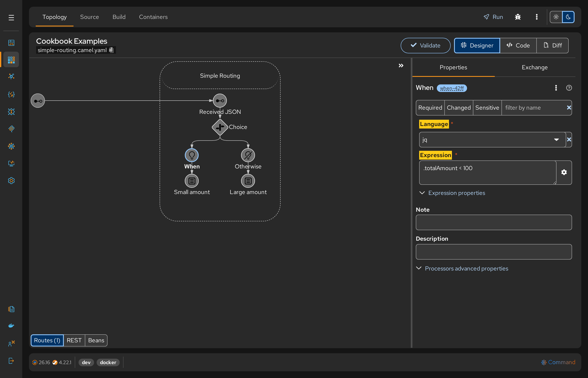Collapse the properties panel with double chevron
The image size is (588, 378).
[x=401, y=66]
